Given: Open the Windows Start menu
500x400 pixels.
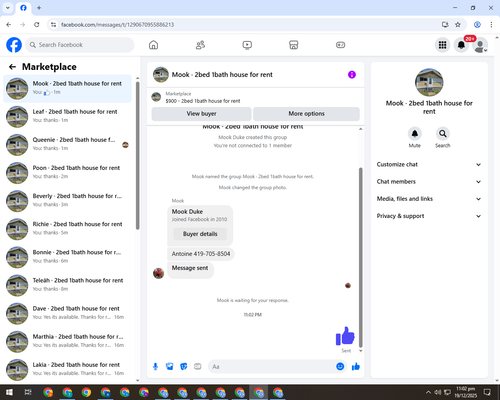Looking at the screenshot, I should coord(9,392).
